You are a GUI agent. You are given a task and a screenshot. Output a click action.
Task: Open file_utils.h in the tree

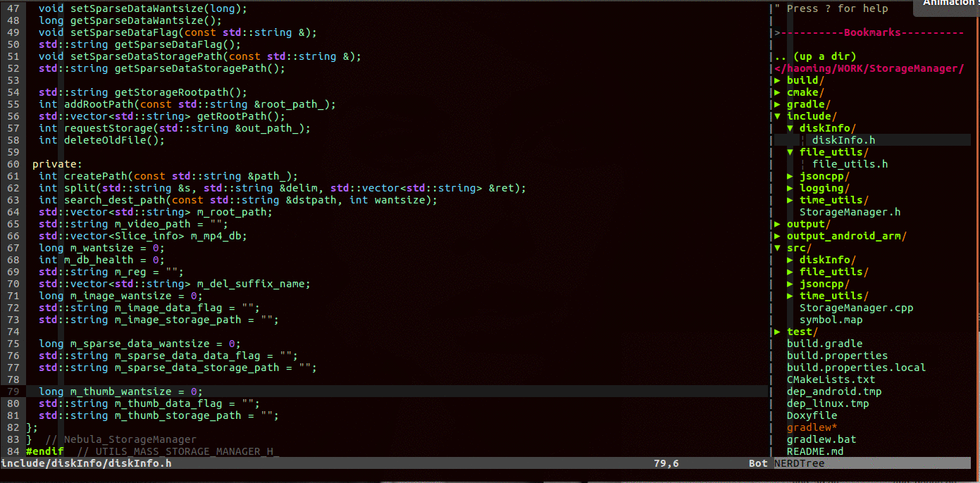(x=850, y=164)
